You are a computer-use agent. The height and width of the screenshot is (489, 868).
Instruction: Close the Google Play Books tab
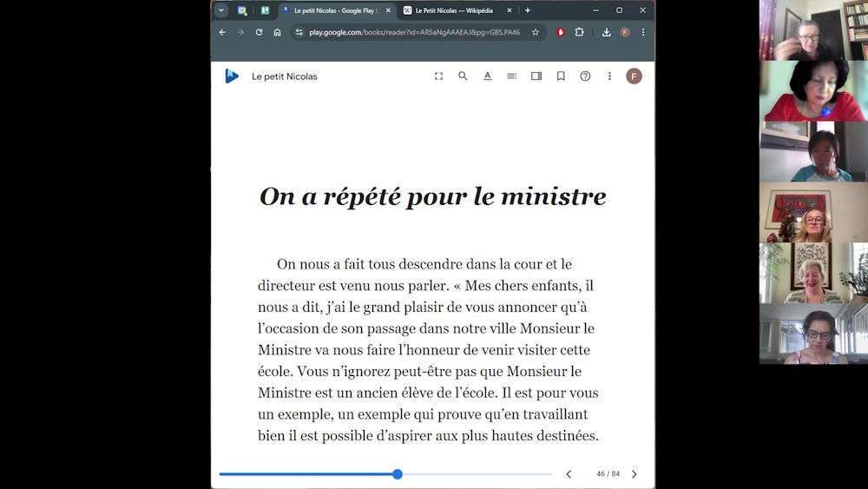click(x=388, y=10)
